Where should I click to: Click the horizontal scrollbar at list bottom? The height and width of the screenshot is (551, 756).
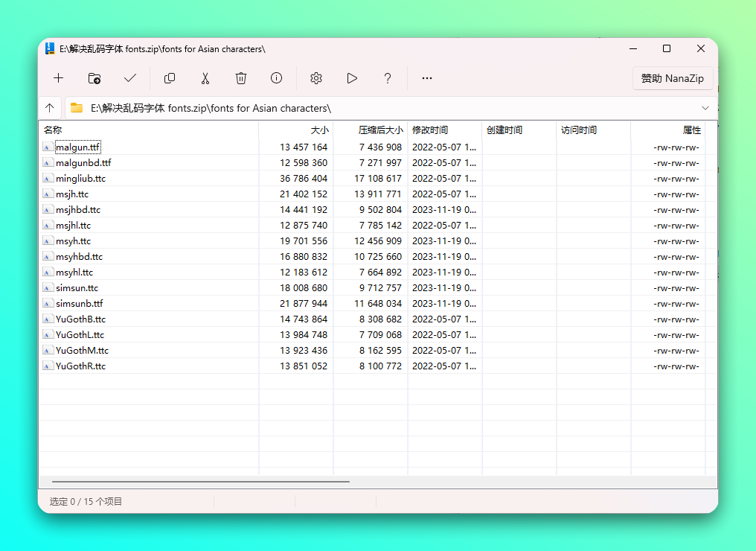(x=201, y=482)
